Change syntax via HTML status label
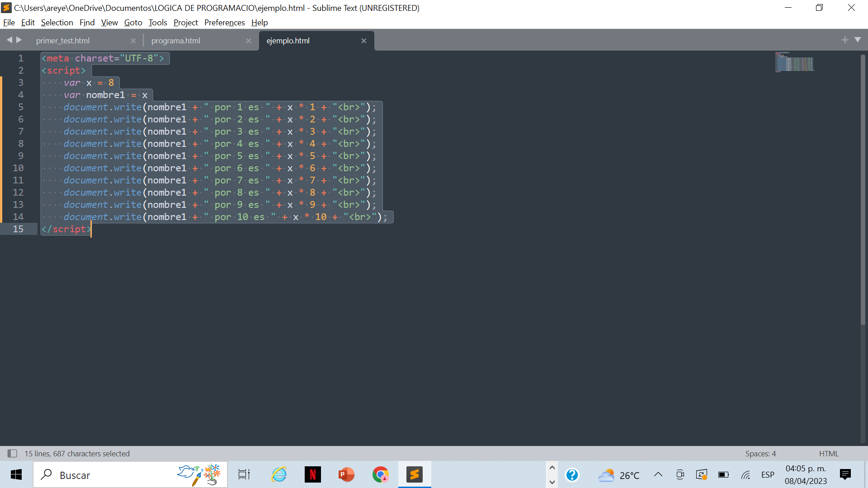The image size is (868, 488). click(829, 454)
